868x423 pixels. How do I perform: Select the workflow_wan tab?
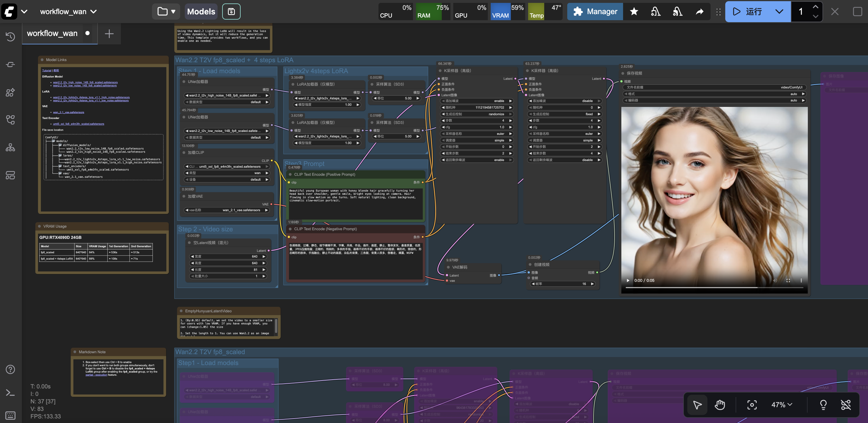coord(52,33)
